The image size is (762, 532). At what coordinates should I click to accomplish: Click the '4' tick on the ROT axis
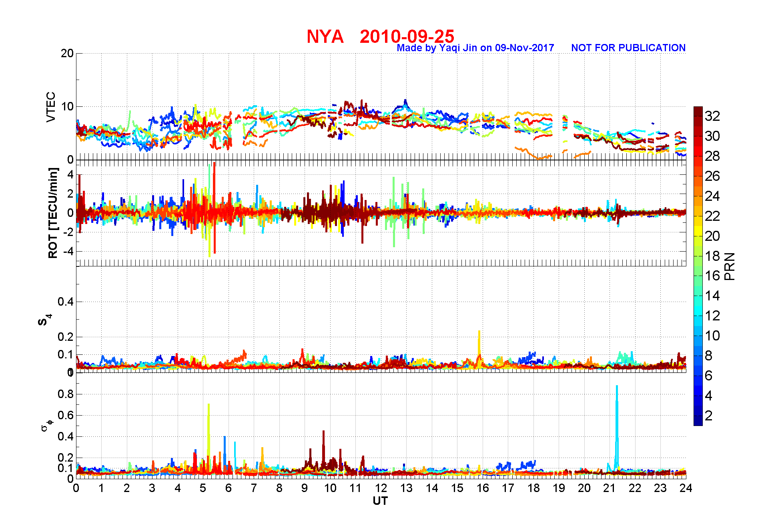pos(70,174)
